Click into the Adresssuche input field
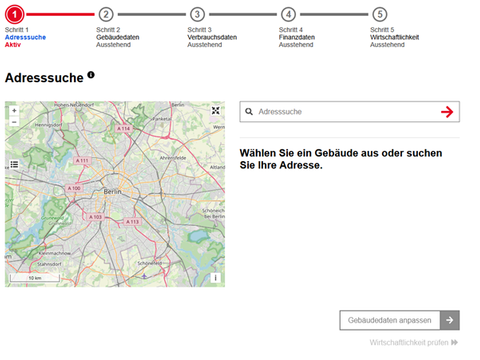The height and width of the screenshot is (360, 480). pos(349,112)
